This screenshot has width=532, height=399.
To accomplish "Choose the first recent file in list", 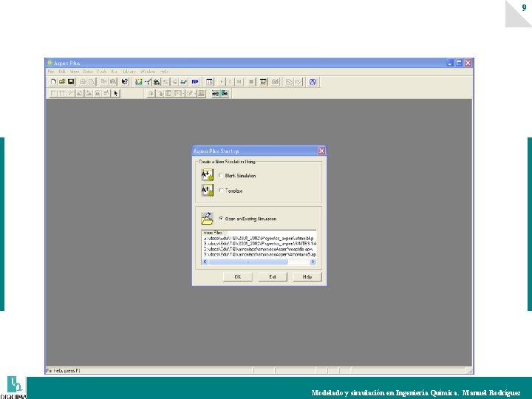I will coord(259,238).
